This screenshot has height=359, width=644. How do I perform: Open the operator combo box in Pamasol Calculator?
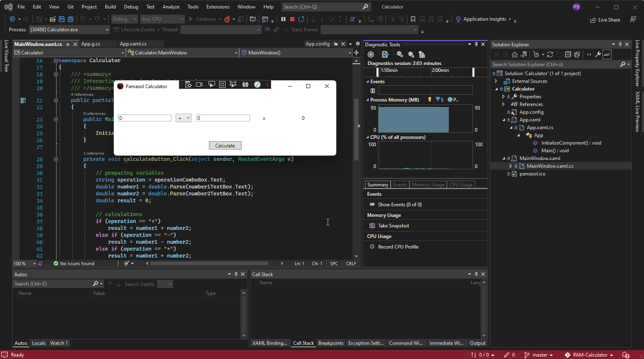184,118
